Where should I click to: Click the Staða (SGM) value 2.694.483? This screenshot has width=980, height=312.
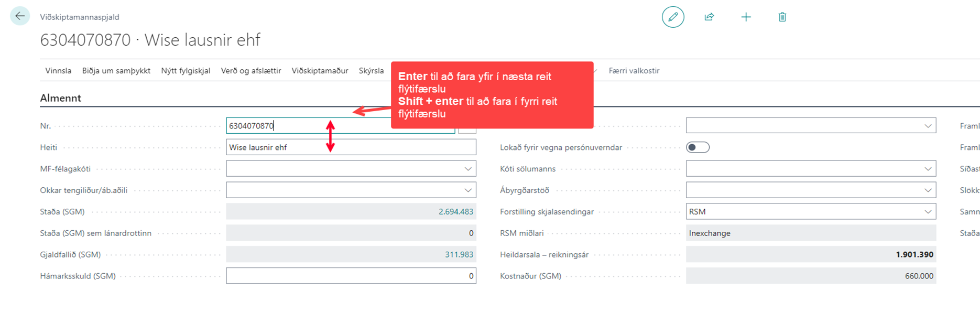455,212
